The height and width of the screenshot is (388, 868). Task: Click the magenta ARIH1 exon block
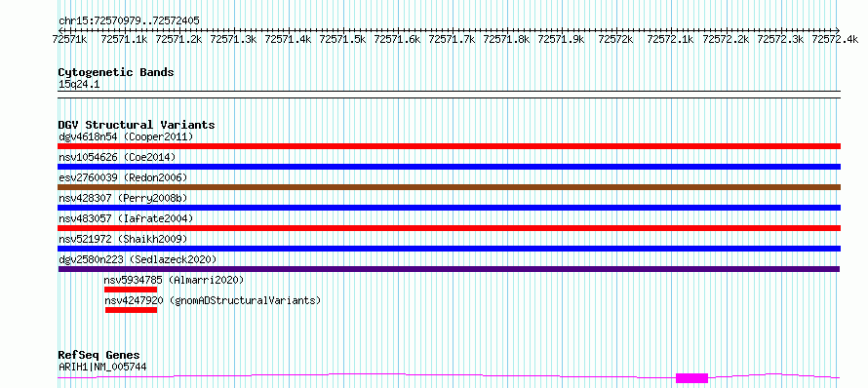pyautogui.click(x=692, y=378)
